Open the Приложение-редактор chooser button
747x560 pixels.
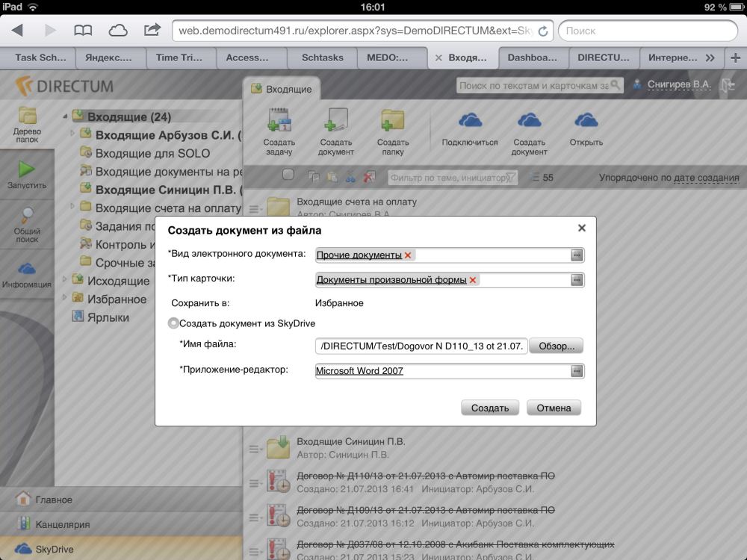(577, 371)
